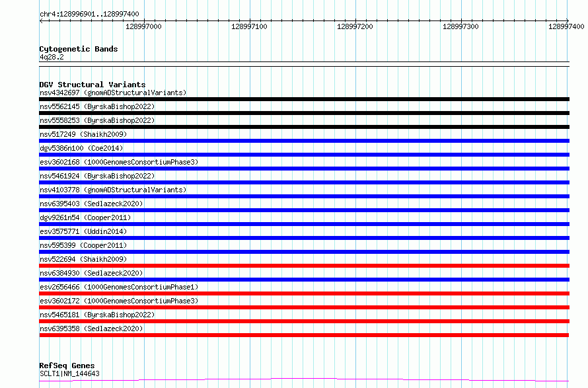Click red bar of nsv5465181

pyautogui.click(x=304, y=321)
